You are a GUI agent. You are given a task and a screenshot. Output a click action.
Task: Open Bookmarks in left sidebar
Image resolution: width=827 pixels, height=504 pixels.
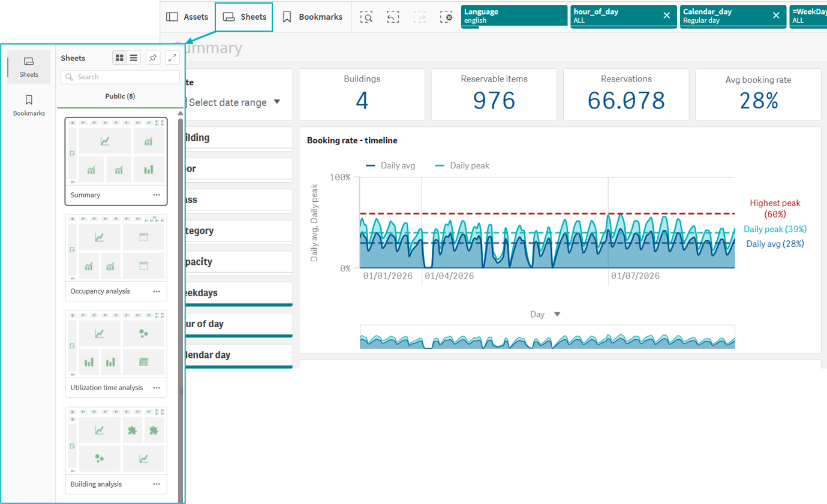click(29, 105)
